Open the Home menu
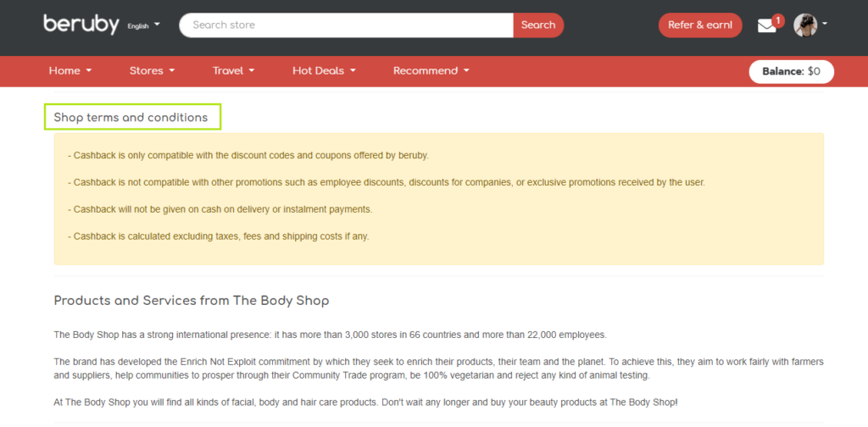Screen dimensions: 868x427 tap(70, 71)
